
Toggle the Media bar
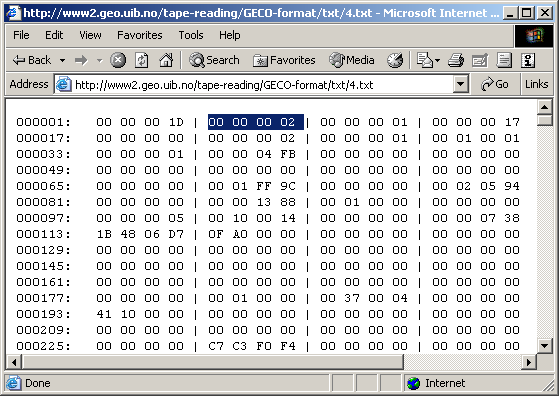352,60
